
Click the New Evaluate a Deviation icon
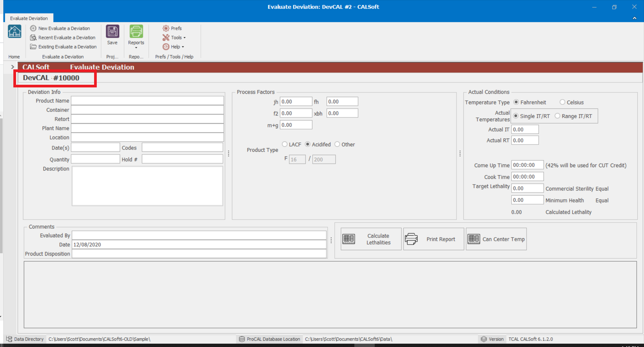33,28
